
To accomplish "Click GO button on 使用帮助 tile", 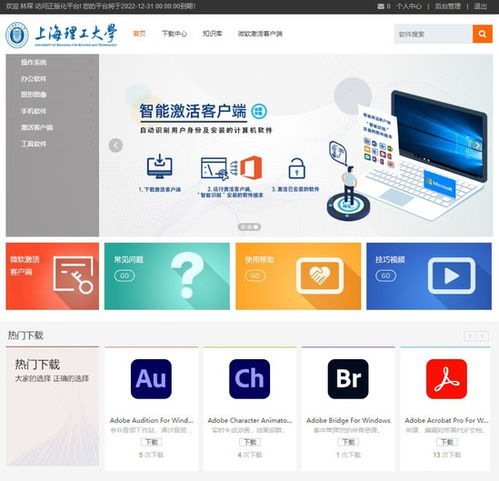I will tap(255, 276).
